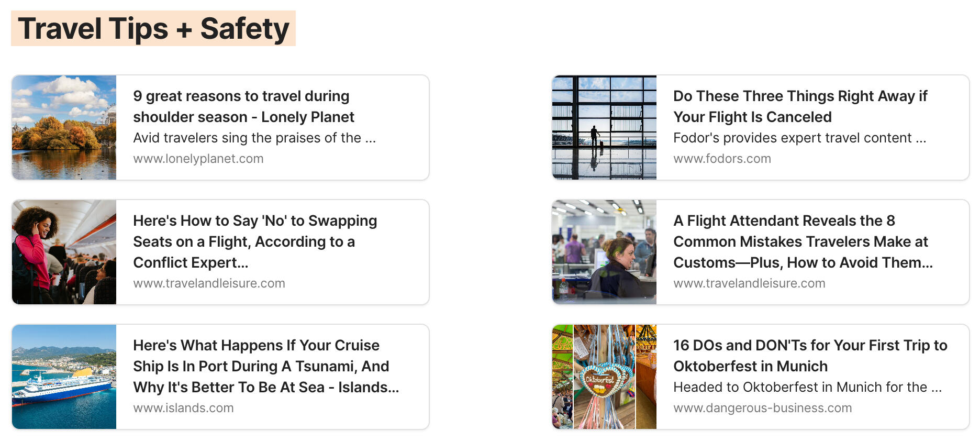Visit the www.fodors.com source link

[x=722, y=159]
